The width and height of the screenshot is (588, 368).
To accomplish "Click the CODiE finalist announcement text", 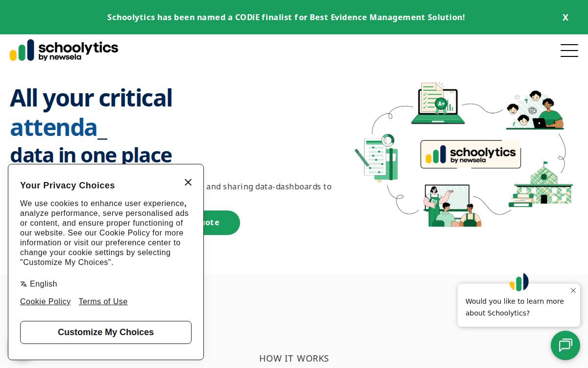I will coord(286,17).
